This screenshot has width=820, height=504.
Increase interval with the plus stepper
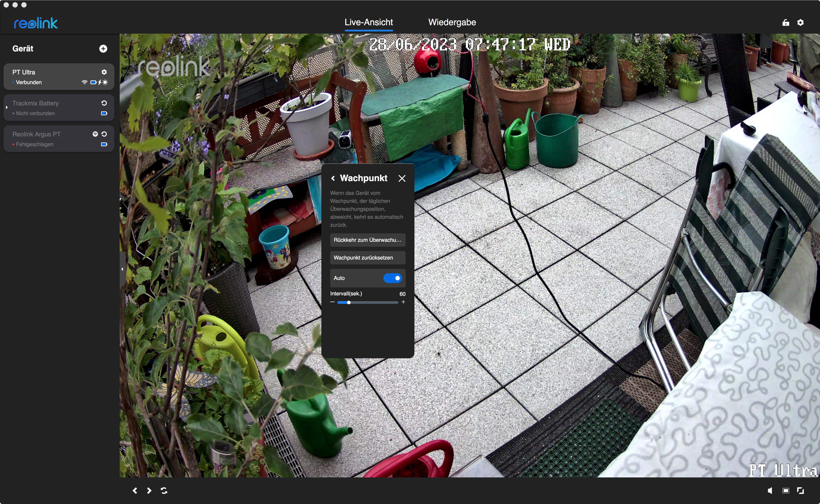coord(403,302)
